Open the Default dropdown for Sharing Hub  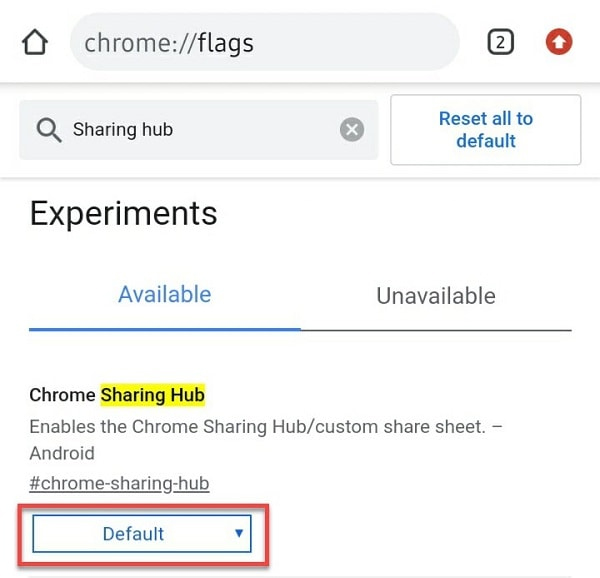(140, 534)
